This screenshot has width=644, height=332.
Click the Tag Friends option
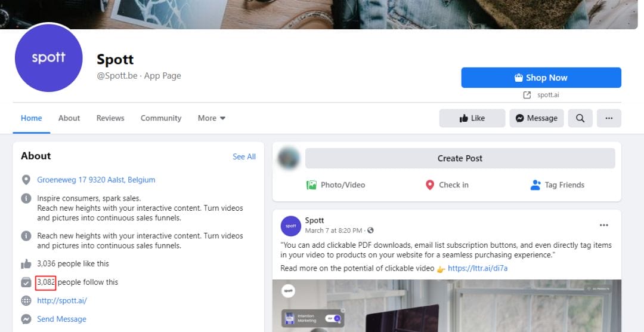[558, 185]
